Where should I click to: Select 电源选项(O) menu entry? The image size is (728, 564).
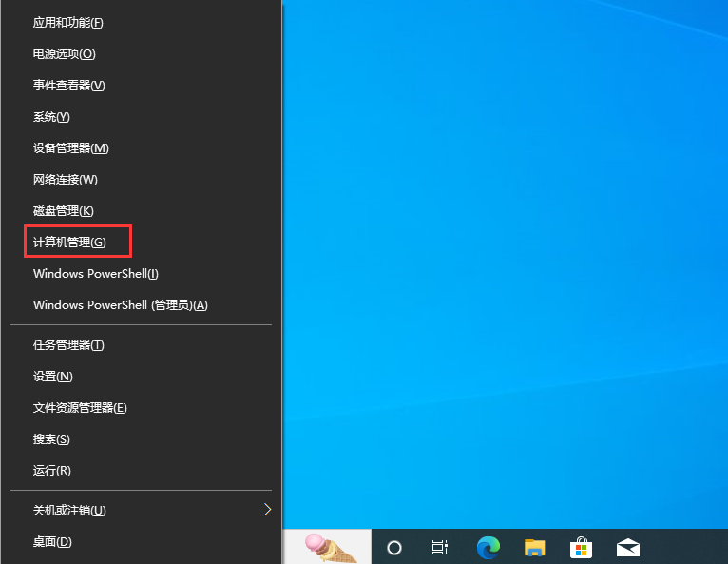[141, 54]
